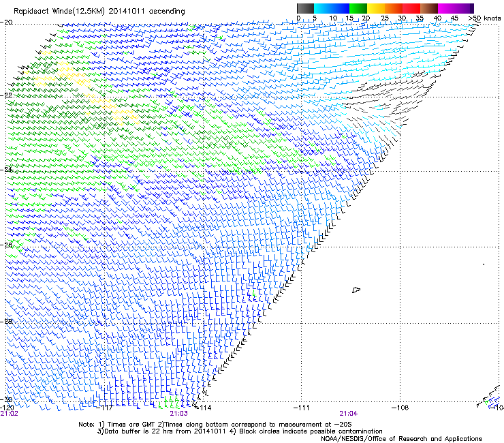Click the '21:02' swath time label
Screen dimensions: 504x443
pyautogui.click(x=10, y=414)
